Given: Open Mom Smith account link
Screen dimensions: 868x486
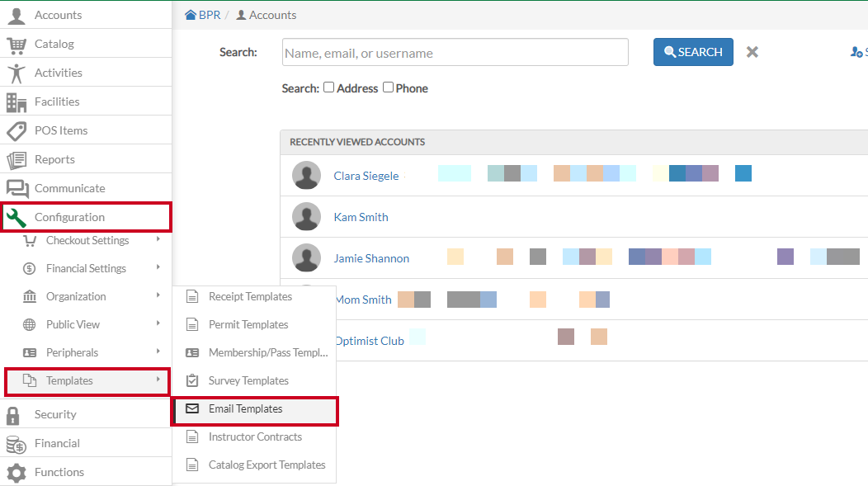Looking at the screenshot, I should 364,300.
